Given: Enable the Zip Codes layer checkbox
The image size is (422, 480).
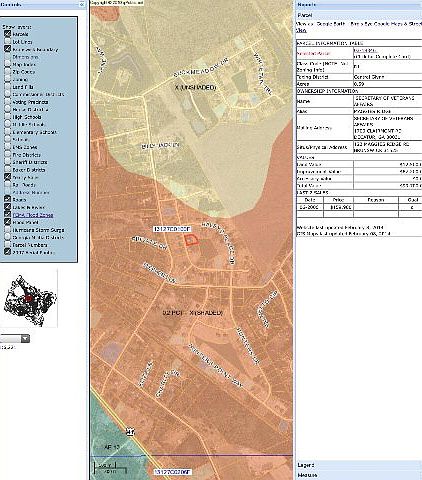Looking at the screenshot, I should [x=8, y=72].
